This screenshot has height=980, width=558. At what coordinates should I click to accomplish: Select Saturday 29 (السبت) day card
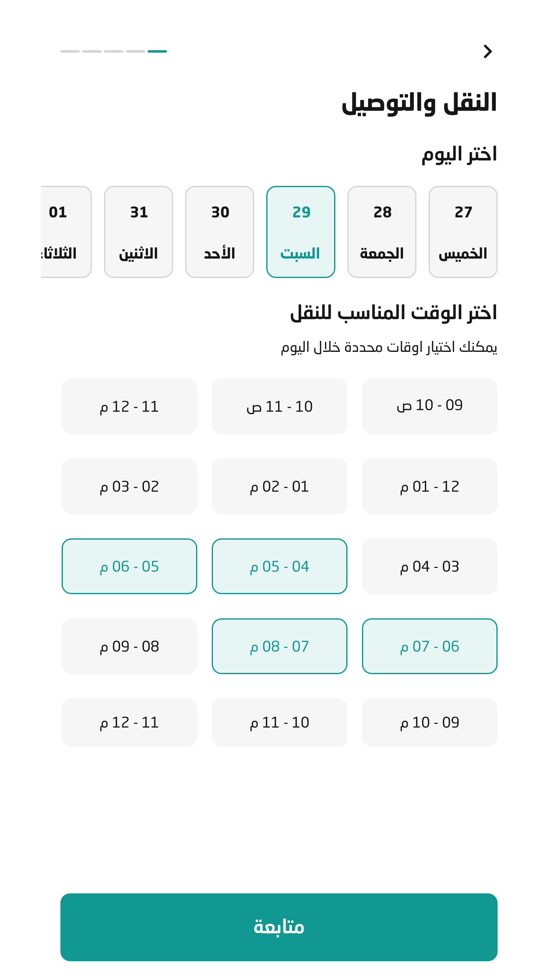300,232
